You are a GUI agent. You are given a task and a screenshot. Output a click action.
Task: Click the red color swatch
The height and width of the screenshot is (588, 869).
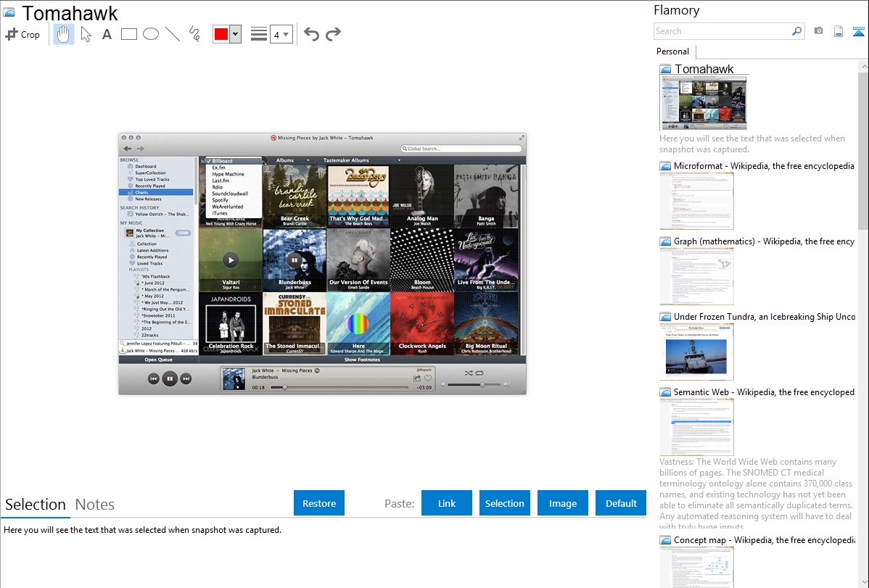point(221,34)
